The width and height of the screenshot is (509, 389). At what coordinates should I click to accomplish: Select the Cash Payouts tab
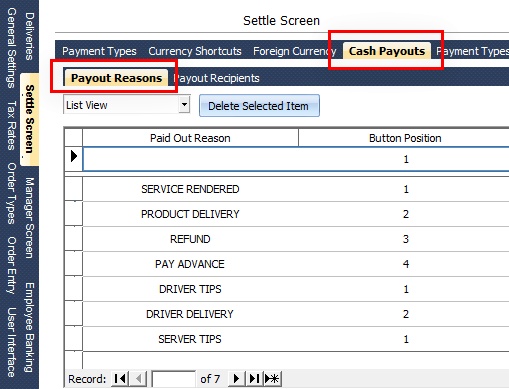(387, 51)
